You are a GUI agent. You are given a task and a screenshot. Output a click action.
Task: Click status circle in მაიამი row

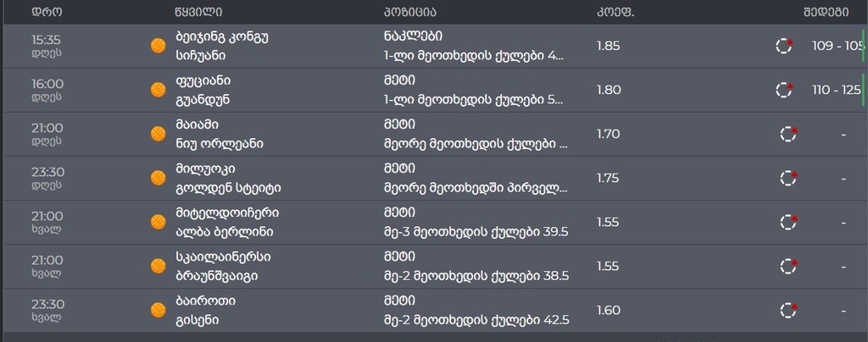(x=788, y=134)
